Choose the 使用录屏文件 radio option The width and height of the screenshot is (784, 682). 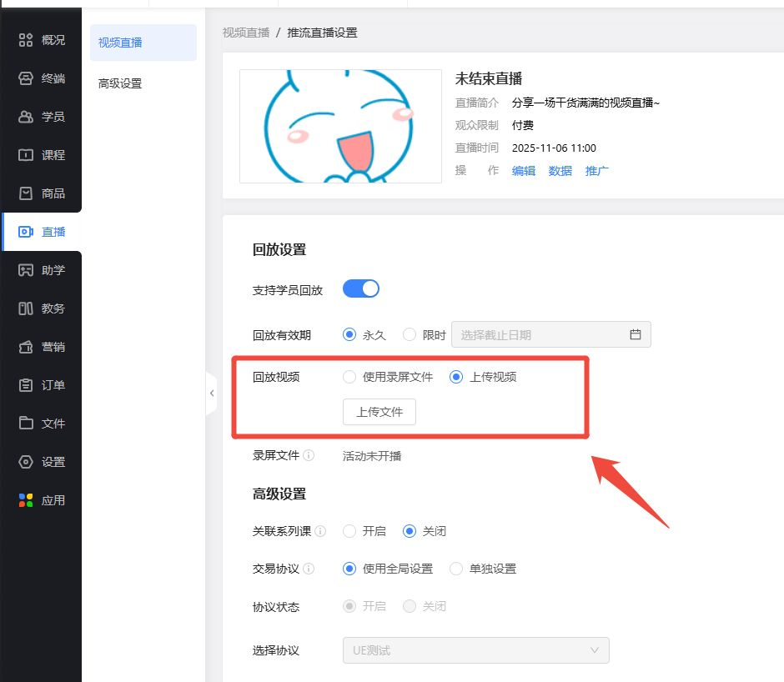[349, 377]
